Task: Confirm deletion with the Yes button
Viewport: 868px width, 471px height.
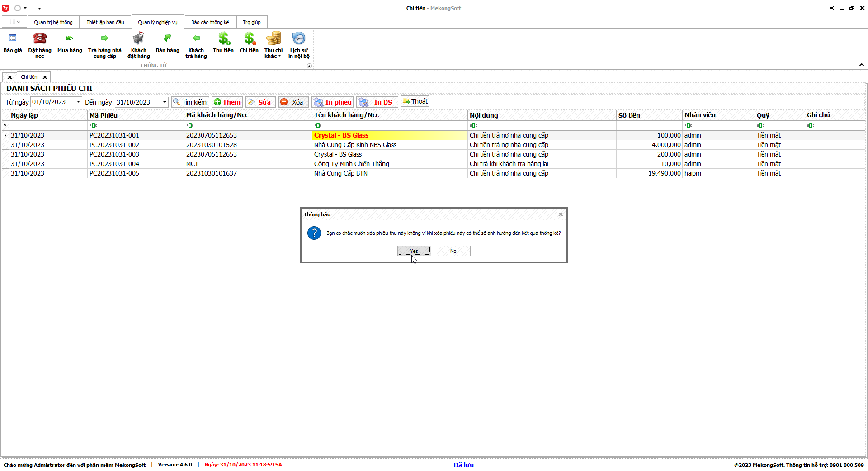Action: pos(414,251)
